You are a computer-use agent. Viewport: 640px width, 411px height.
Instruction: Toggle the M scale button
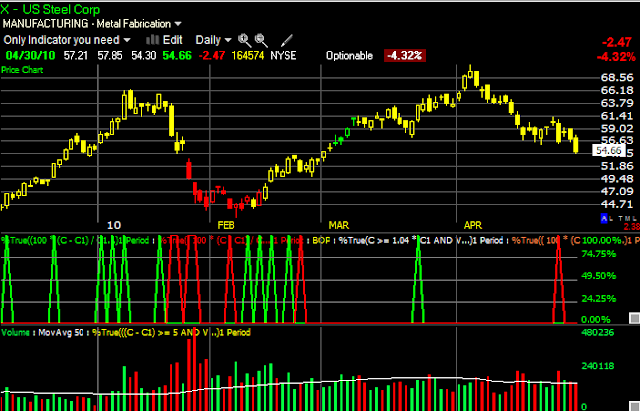click(x=627, y=219)
